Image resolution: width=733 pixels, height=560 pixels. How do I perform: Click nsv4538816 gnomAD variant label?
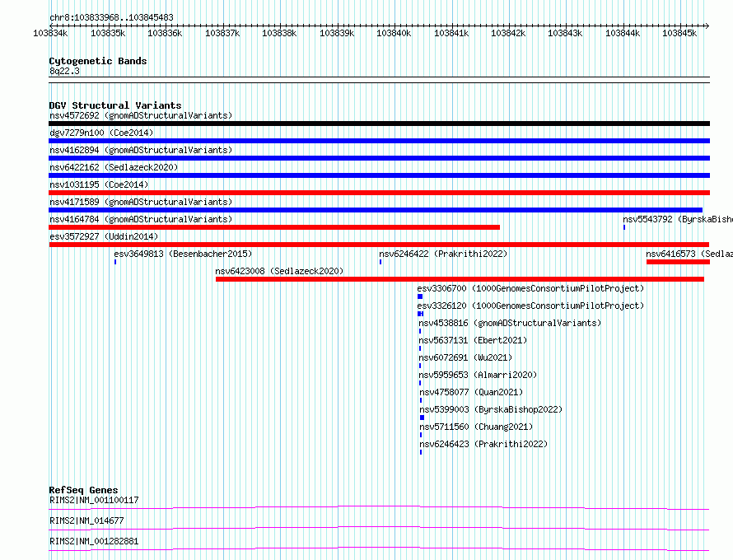(x=510, y=323)
